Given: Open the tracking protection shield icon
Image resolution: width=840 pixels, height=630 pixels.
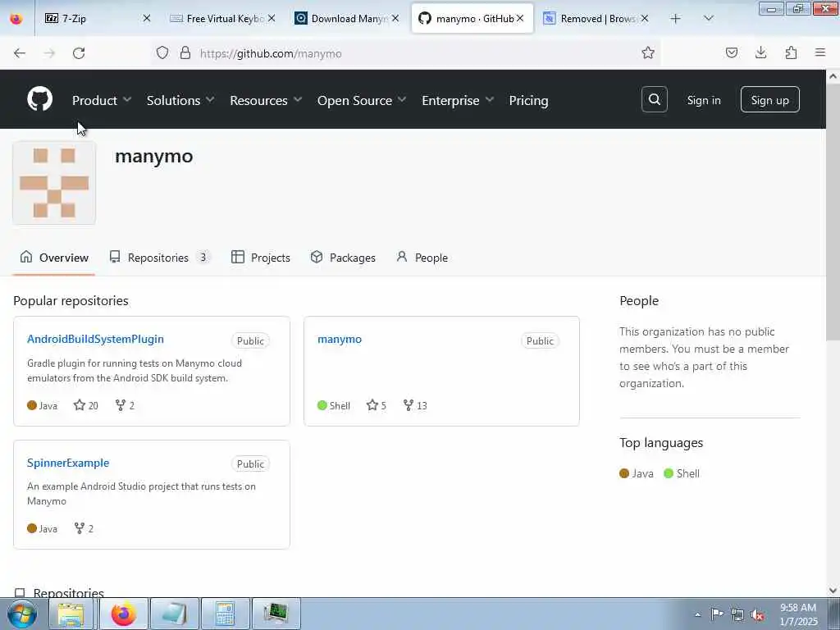Looking at the screenshot, I should pyautogui.click(x=162, y=52).
